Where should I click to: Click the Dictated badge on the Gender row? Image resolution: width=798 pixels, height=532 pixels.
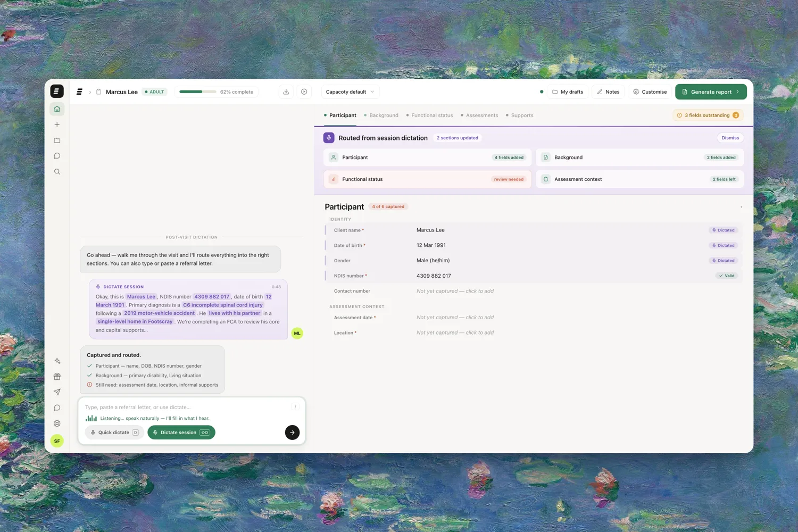(723, 261)
